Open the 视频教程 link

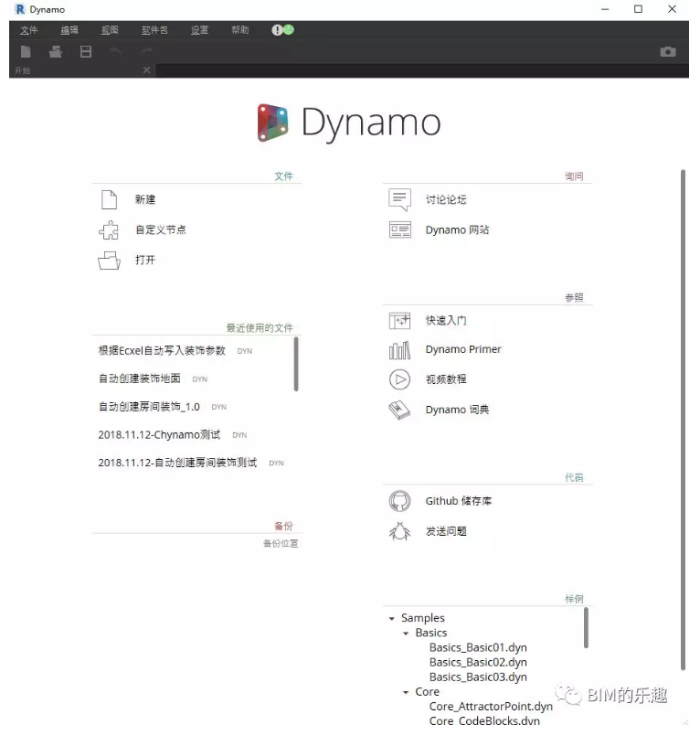click(446, 379)
